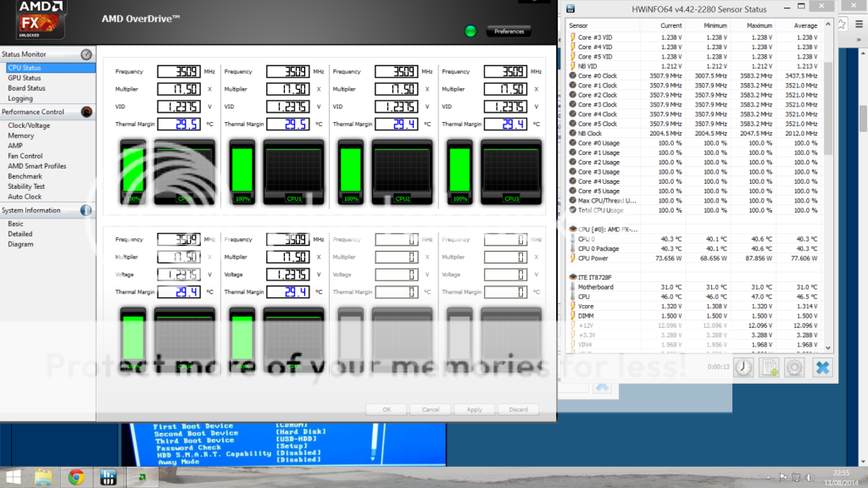
Task: Click the ITE IT8728F sensor group icon
Action: click(x=573, y=277)
